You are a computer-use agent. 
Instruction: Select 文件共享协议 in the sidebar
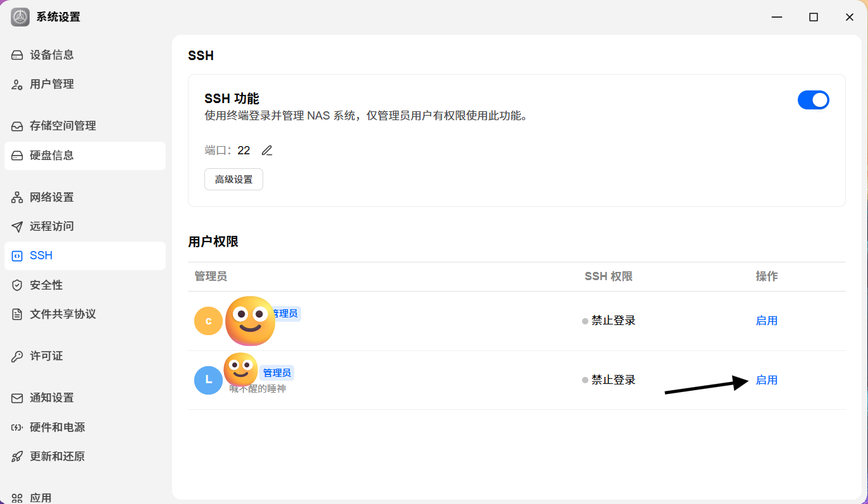[x=85, y=314]
